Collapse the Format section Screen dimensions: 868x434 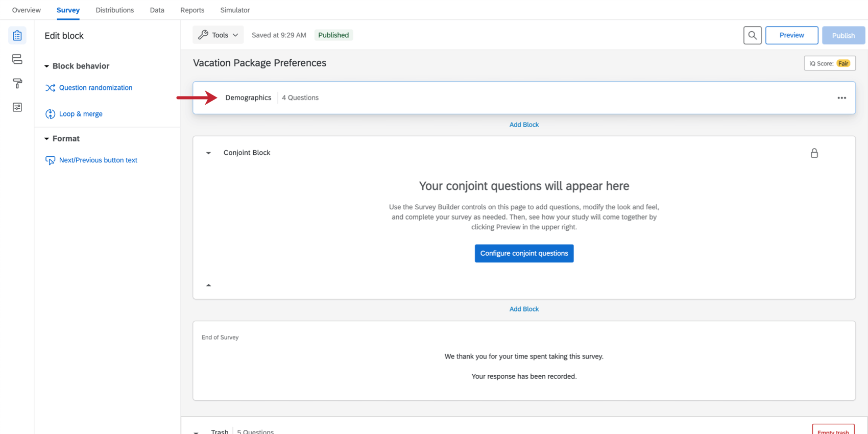pos(47,139)
